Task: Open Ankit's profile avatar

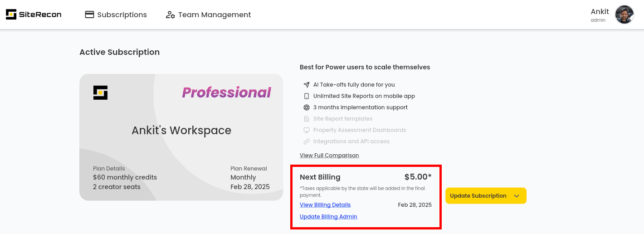Action: point(624,15)
